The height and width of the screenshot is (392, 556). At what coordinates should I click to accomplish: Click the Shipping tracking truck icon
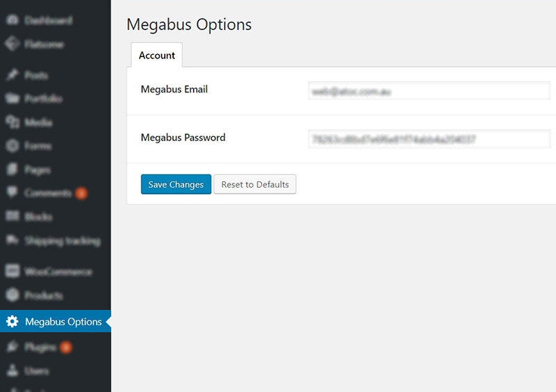[x=13, y=240]
